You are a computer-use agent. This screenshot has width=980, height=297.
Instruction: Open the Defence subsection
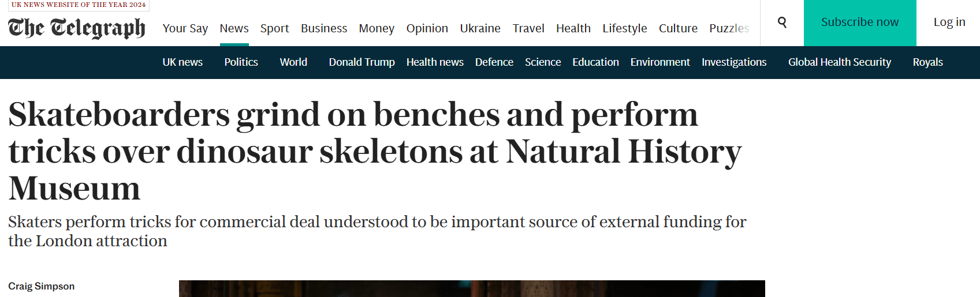coord(494,62)
